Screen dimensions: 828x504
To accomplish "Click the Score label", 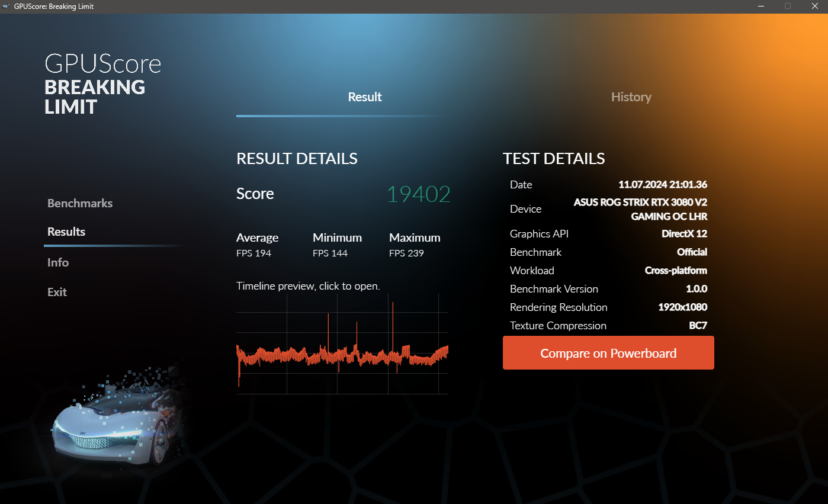I will point(255,194).
